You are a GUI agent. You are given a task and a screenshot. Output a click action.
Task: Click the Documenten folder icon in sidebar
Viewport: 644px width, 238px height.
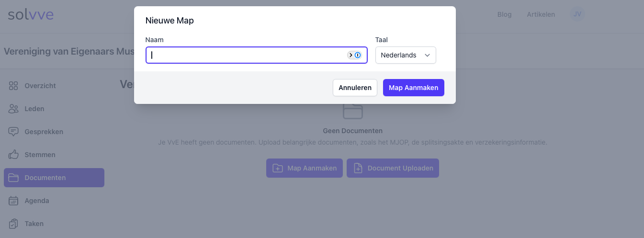tap(13, 178)
